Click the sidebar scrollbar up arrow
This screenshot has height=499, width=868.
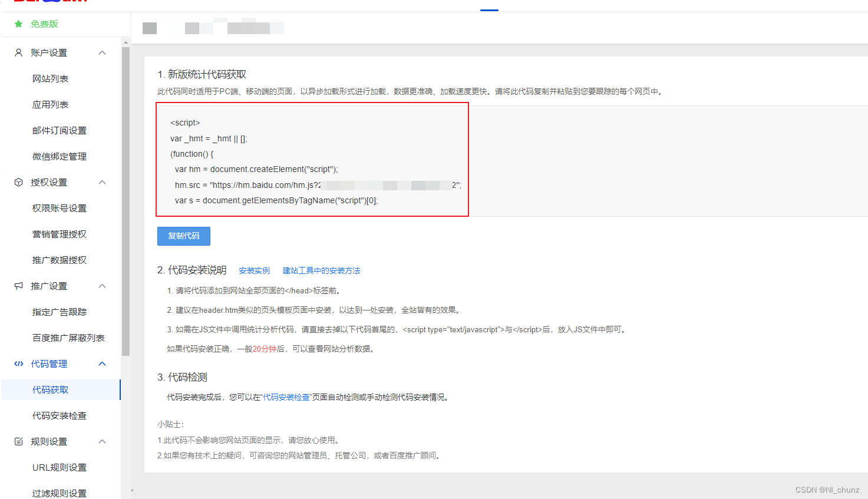(x=126, y=42)
